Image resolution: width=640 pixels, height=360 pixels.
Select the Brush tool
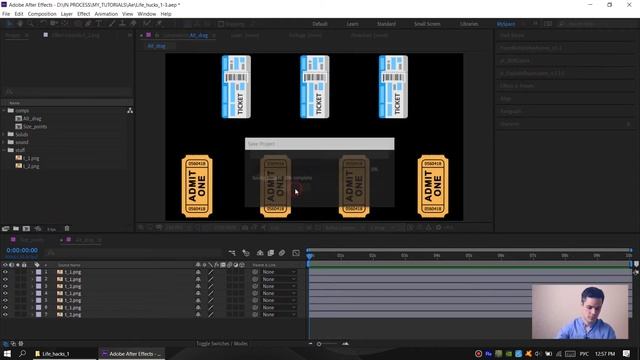111,24
